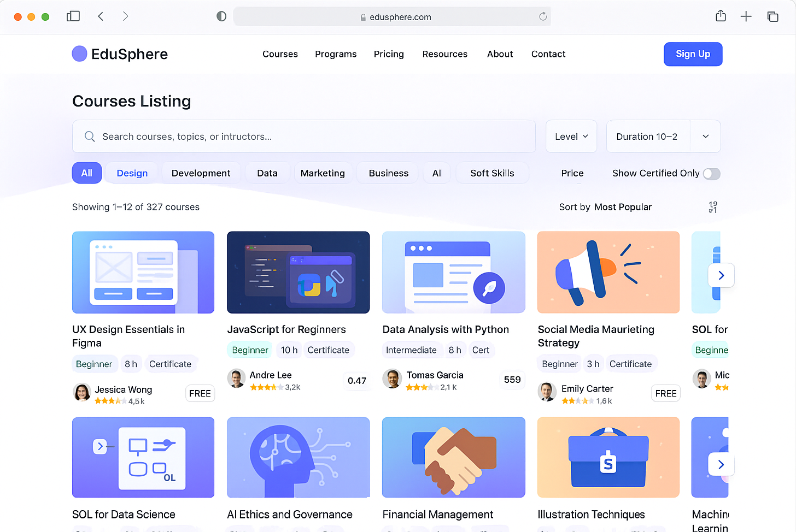Expand the Level dropdown
Viewport: 796px width, 532px height.
click(571, 137)
